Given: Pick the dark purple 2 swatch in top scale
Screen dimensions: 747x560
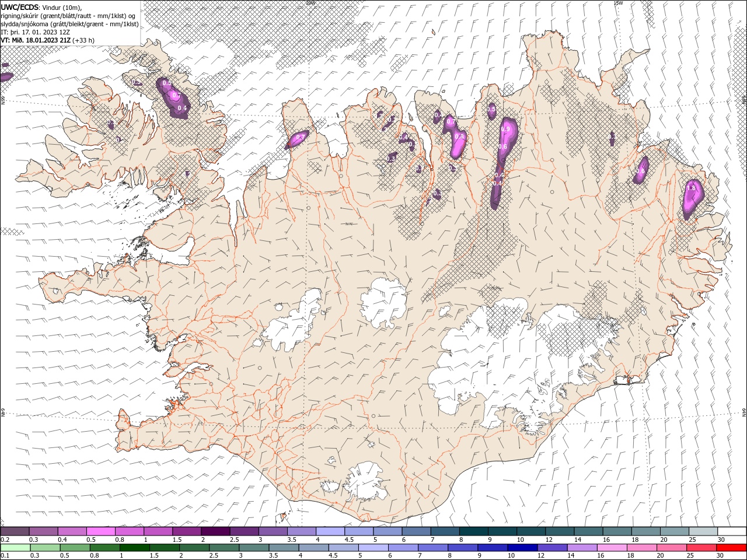Looking at the screenshot, I should pos(215,531).
